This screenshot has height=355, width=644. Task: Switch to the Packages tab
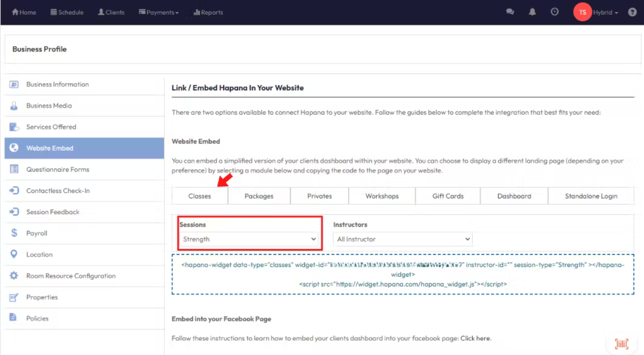tap(259, 196)
